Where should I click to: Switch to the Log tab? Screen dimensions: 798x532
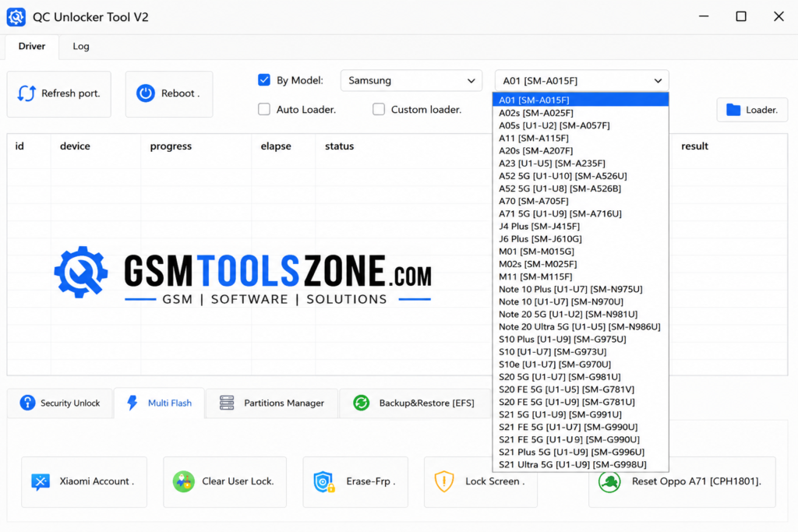coord(81,46)
